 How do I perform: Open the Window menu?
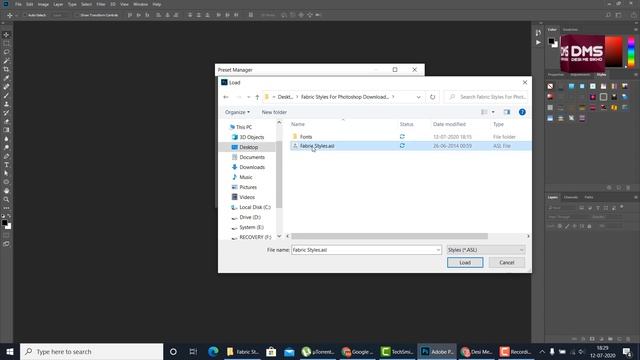140,4
